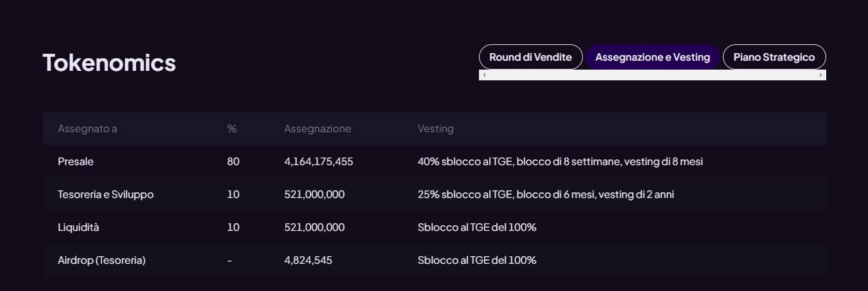Click the scrollbar right arrow under tabs
Viewport: 868px width, 291px height.
pyautogui.click(x=821, y=75)
